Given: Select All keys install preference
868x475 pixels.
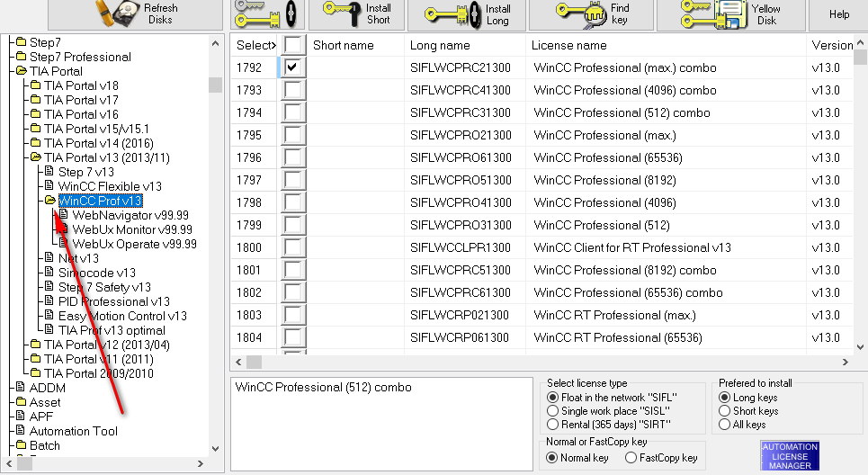Looking at the screenshot, I should coord(724,425).
